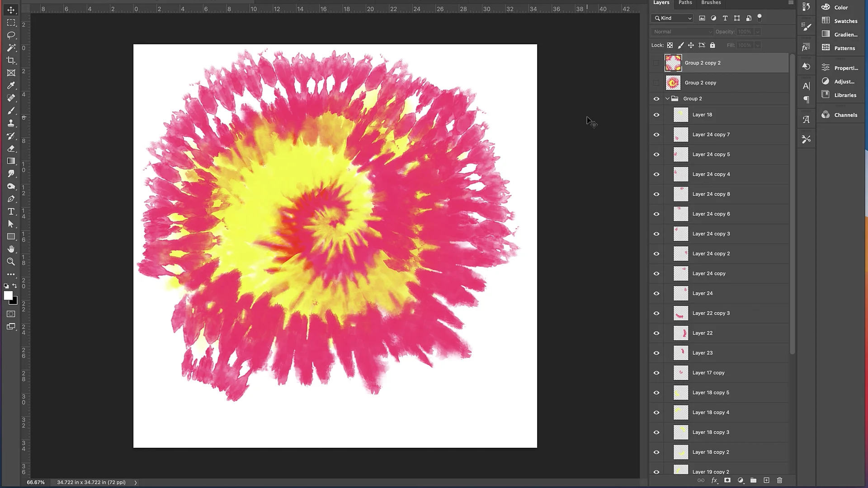This screenshot has width=868, height=488.
Task: Open the Layers panel menu
Action: click(x=791, y=3)
